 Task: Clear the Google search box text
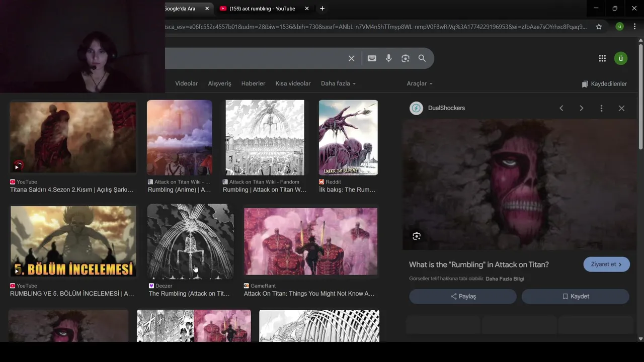click(x=351, y=58)
